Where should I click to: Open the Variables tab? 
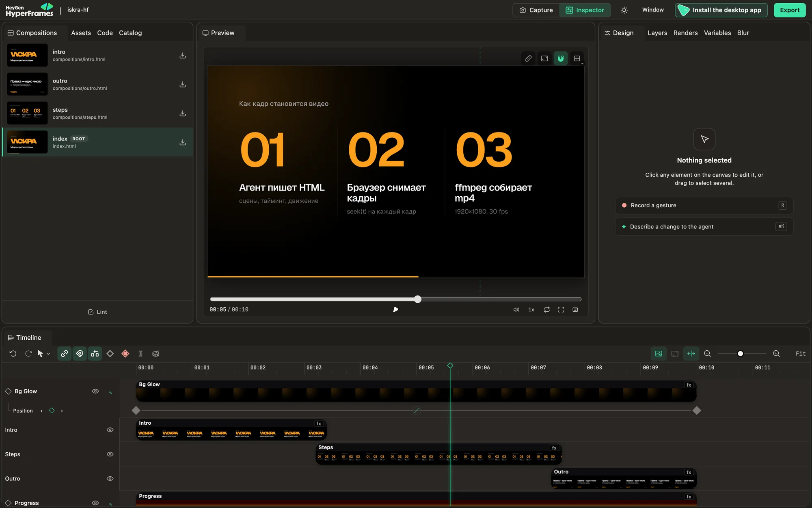[717, 33]
